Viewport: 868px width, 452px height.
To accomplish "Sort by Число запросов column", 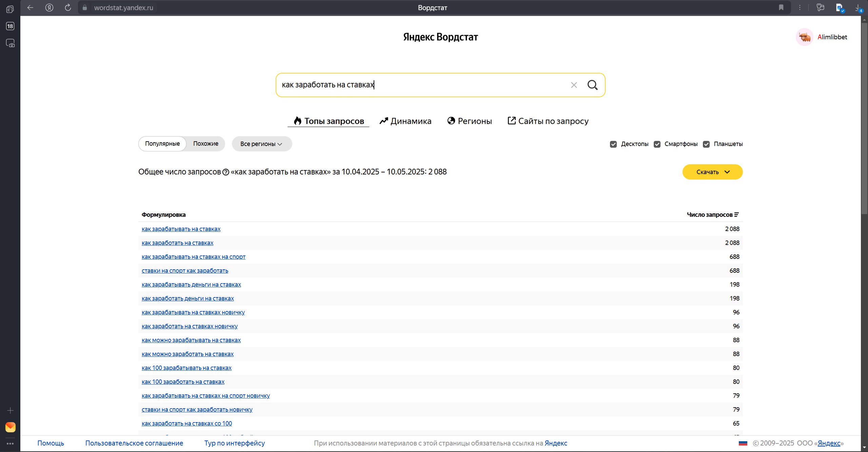I will (713, 215).
